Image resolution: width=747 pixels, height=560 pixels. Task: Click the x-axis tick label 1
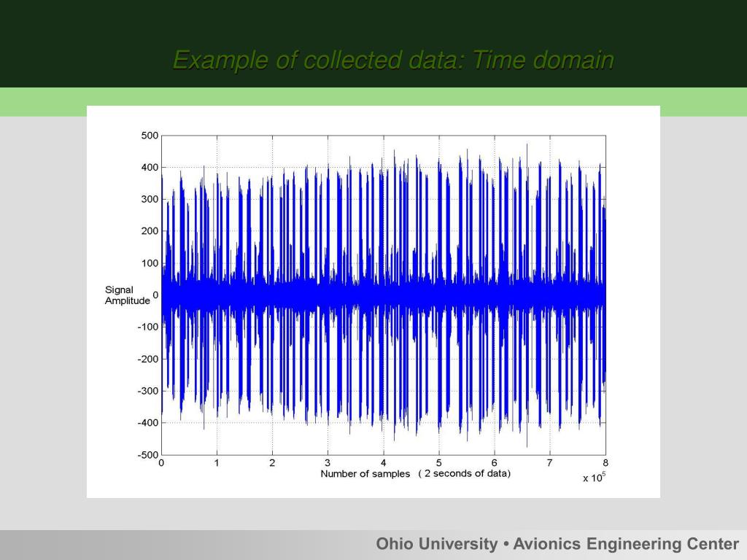(217, 463)
